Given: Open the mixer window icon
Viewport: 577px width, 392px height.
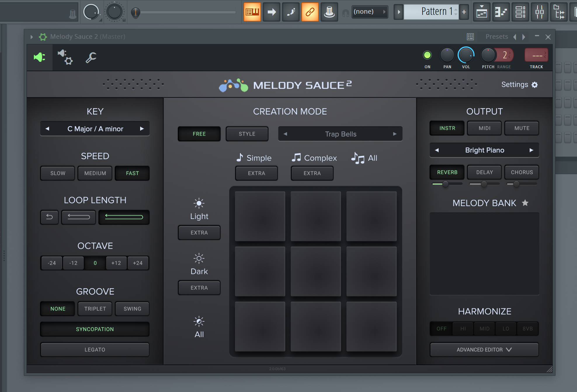Looking at the screenshot, I should click(x=539, y=12).
